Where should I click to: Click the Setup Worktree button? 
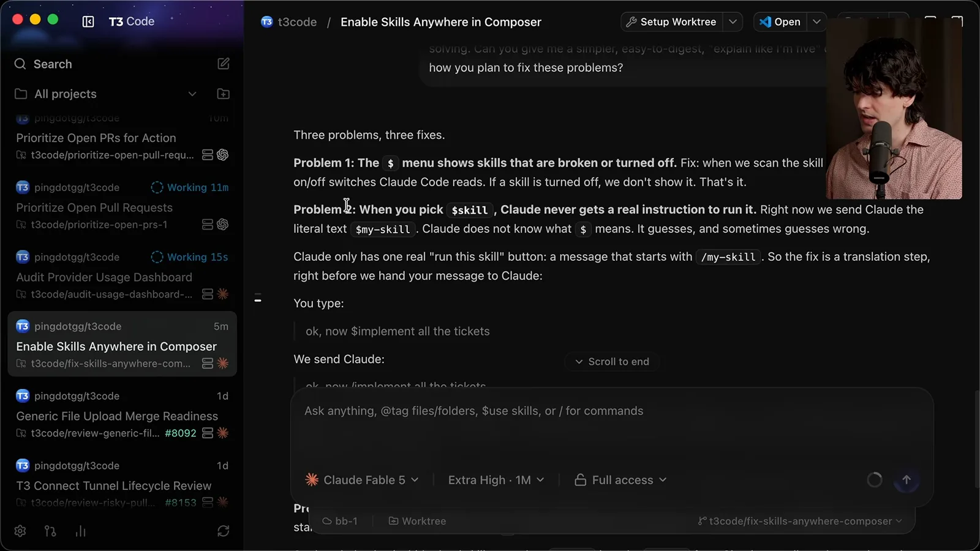(672, 22)
